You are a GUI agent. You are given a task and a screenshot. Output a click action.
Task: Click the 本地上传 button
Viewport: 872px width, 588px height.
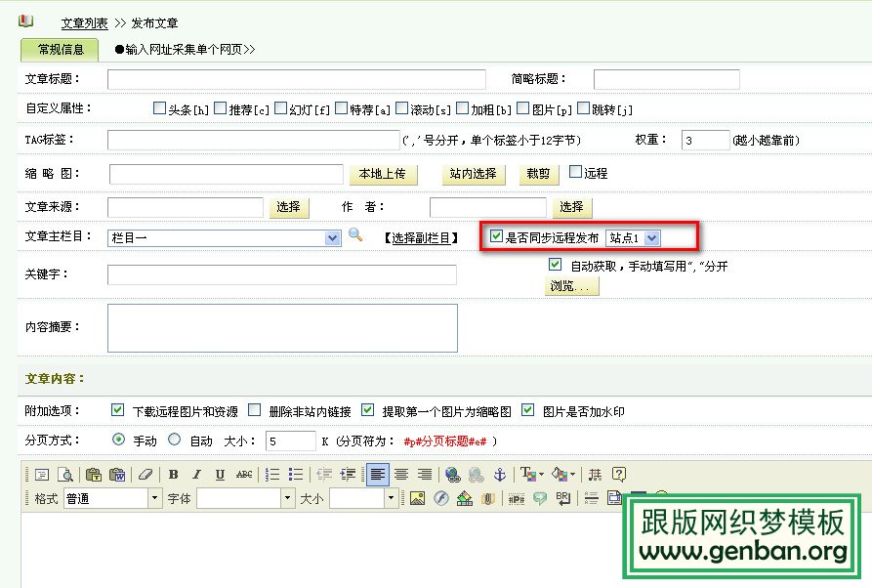[383, 174]
